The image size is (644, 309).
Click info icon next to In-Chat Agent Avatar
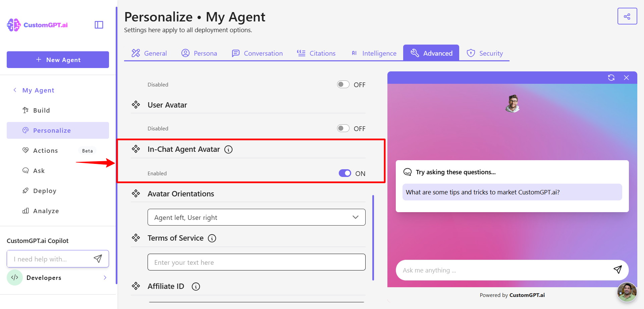point(228,149)
